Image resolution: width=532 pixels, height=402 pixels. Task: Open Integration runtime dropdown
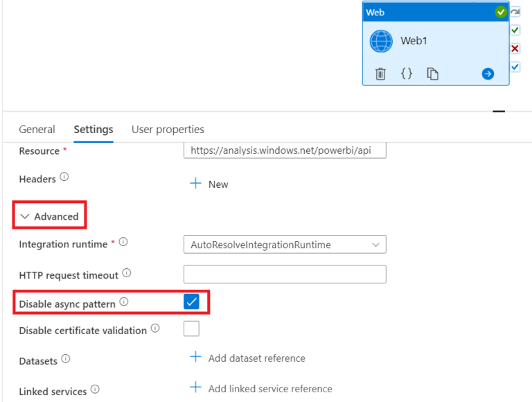point(285,245)
